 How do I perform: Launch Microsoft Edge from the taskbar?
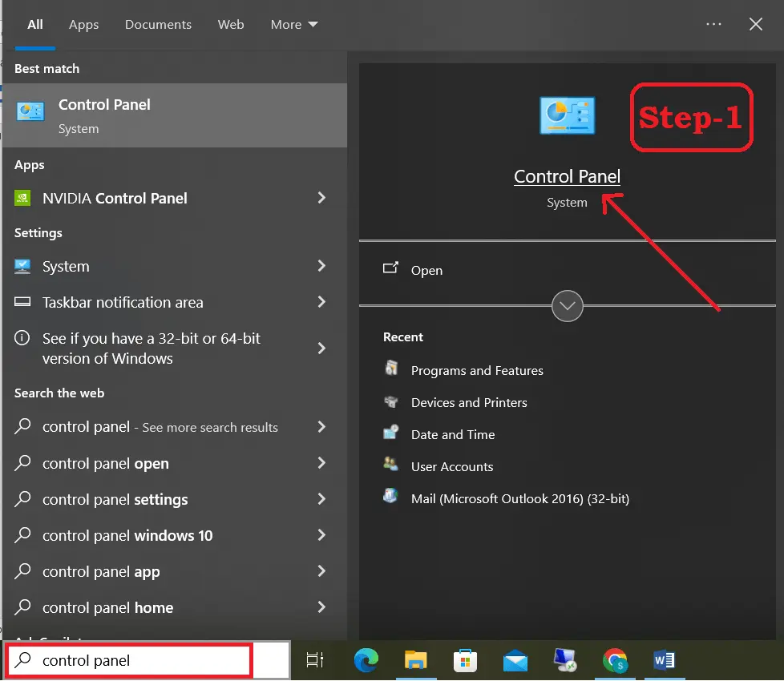(x=366, y=660)
